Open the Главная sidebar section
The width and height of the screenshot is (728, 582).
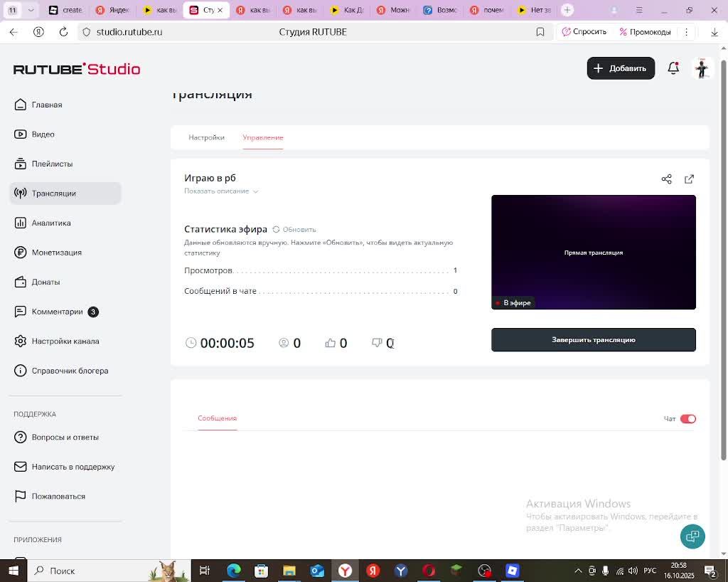(38, 105)
